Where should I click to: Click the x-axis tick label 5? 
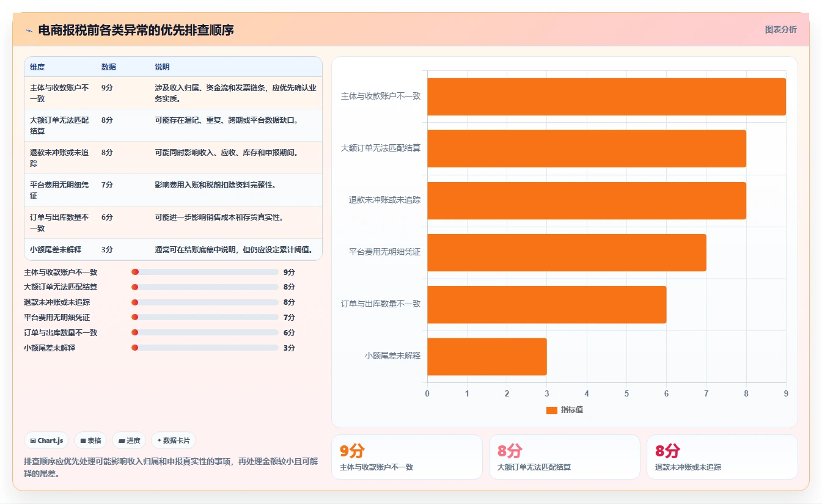click(626, 394)
